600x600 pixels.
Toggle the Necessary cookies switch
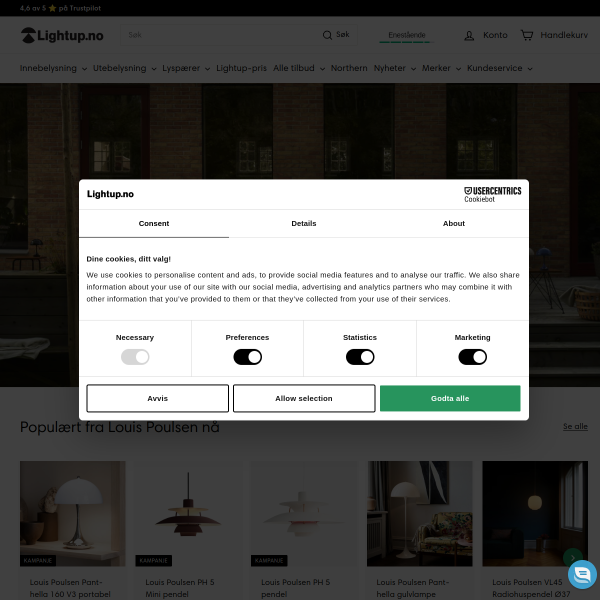[x=135, y=357]
